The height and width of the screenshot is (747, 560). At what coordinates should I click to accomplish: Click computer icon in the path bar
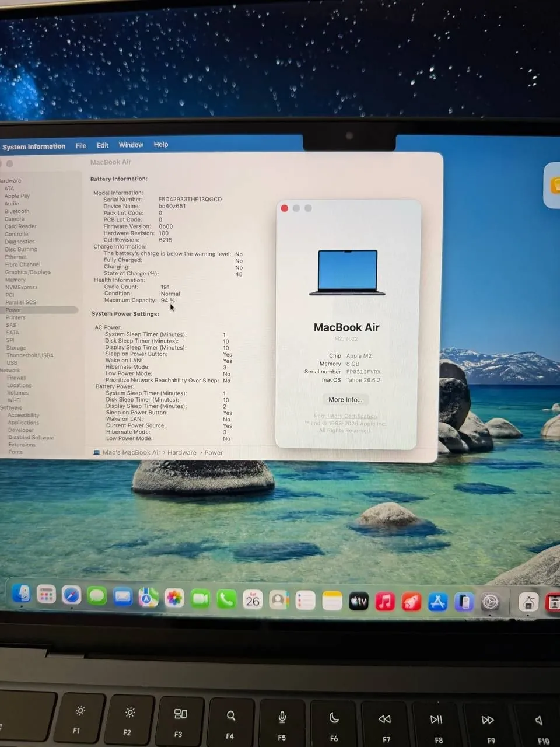[x=97, y=452]
